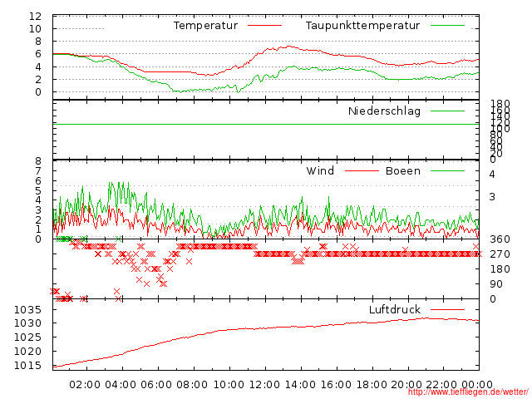Click the red Wind legend line

click(x=362, y=170)
